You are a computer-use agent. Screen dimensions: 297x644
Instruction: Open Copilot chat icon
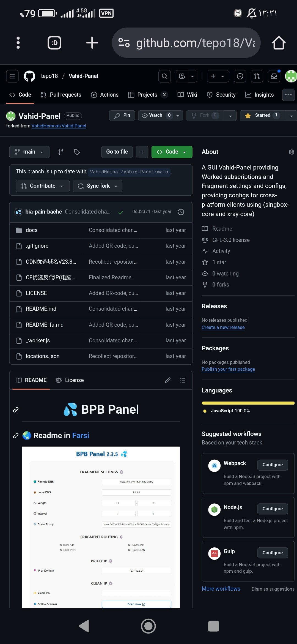182,76
